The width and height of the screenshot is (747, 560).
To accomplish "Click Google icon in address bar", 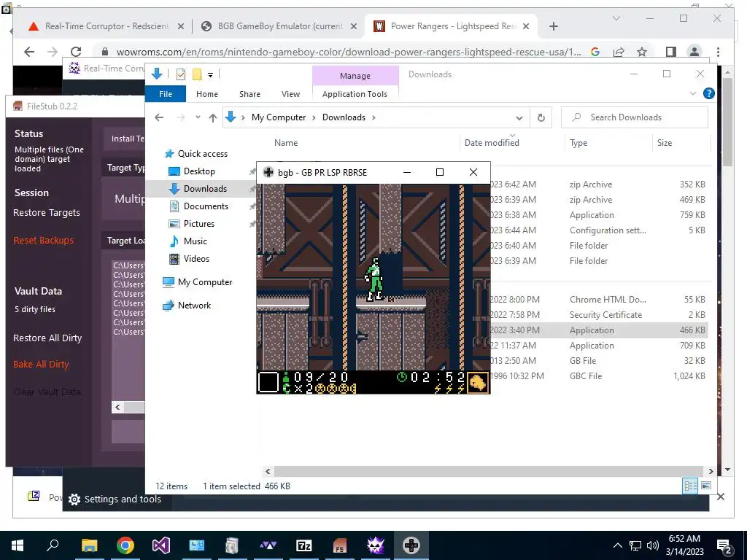I will [595, 52].
